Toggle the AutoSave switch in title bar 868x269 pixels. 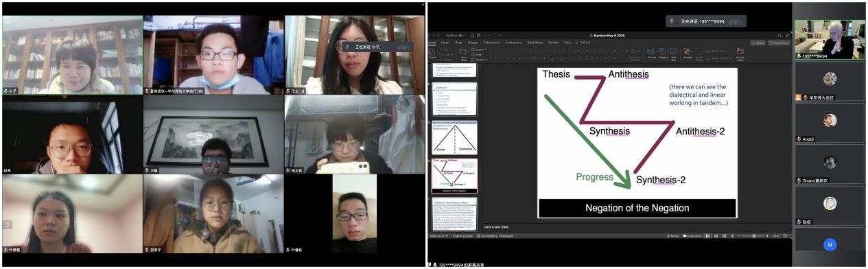point(462,35)
